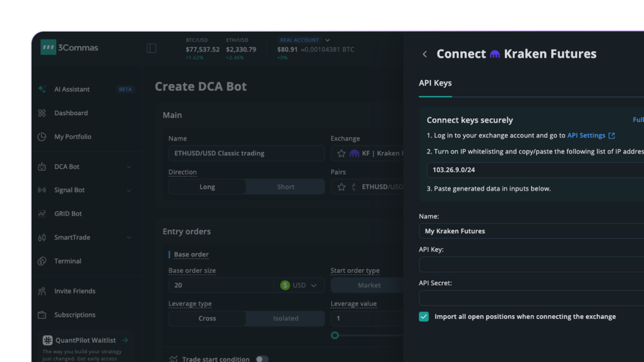The height and width of the screenshot is (362, 644).
Task: Choose Isolated leverage type
Action: coord(286,318)
